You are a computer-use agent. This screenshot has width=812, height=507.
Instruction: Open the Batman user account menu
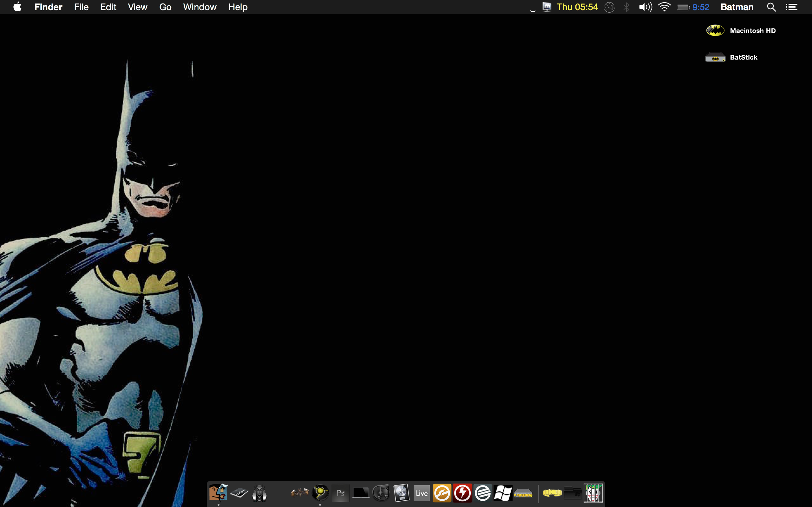tap(737, 7)
